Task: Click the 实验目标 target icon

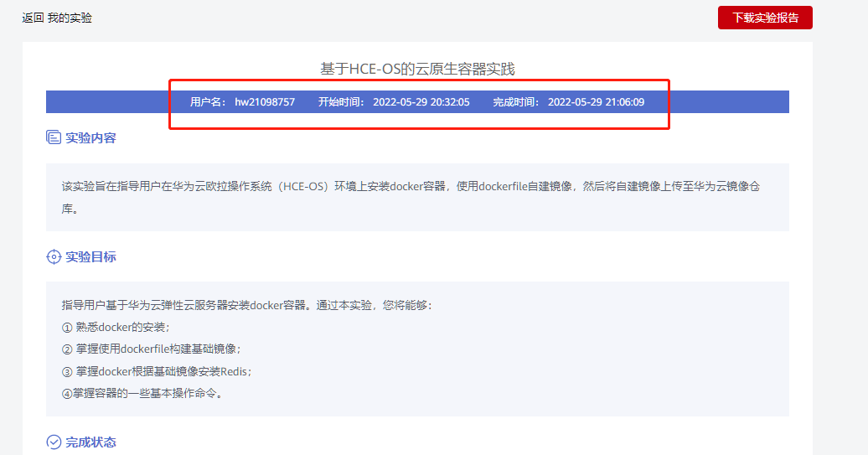Action: pyautogui.click(x=54, y=257)
